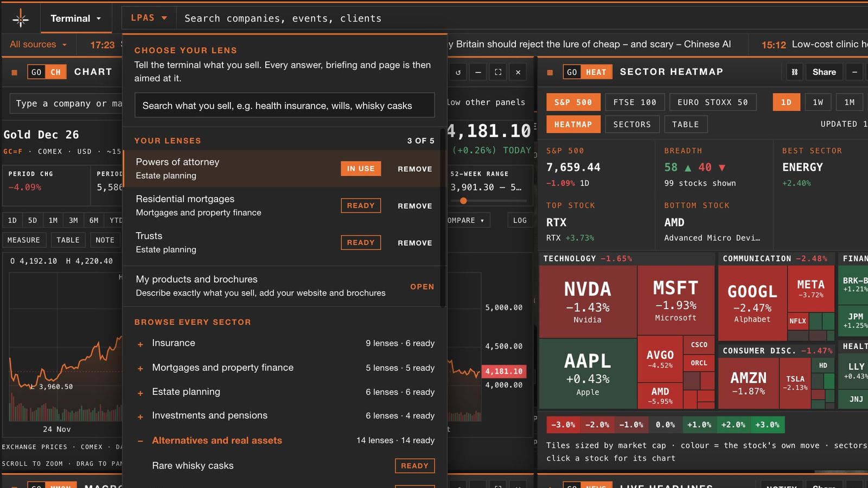This screenshot has width=868, height=488.
Task: Switch to the SECTORS view tab
Action: (631, 124)
